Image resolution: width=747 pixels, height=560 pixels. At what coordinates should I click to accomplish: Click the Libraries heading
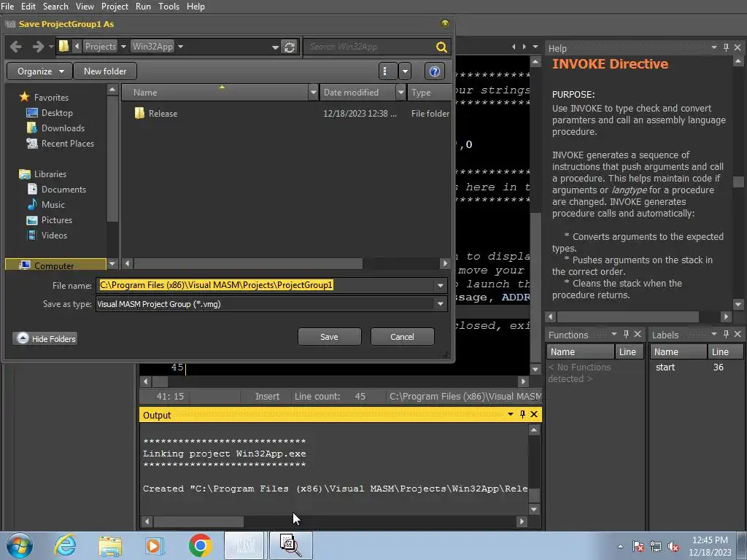[42, 174]
